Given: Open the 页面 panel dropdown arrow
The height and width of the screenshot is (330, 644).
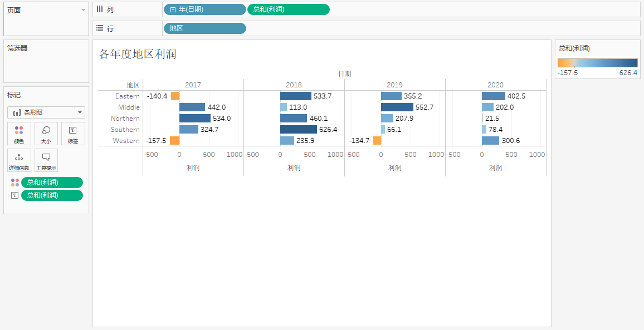Looking at the screenshot, I should tap(83, 10).
